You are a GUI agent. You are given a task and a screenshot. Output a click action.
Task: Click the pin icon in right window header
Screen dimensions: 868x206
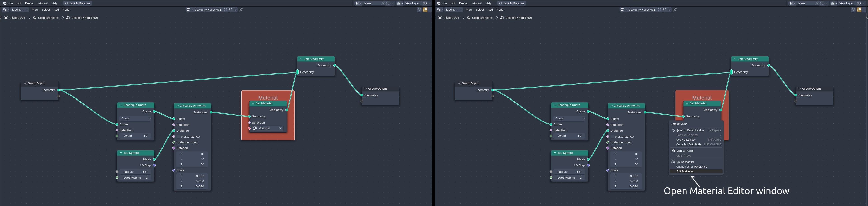click(675, 10)
